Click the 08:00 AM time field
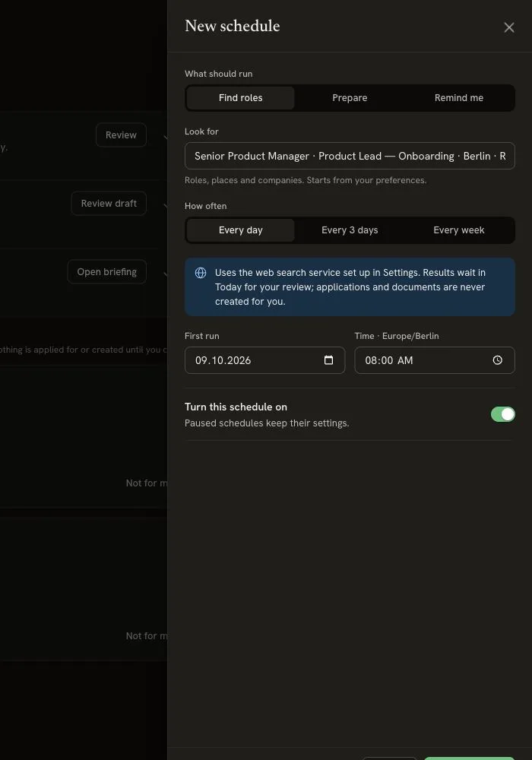 435,360
